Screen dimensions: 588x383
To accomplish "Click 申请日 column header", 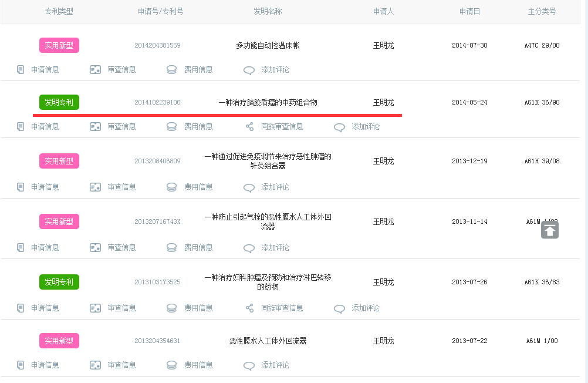I will (x=469, y=12).
